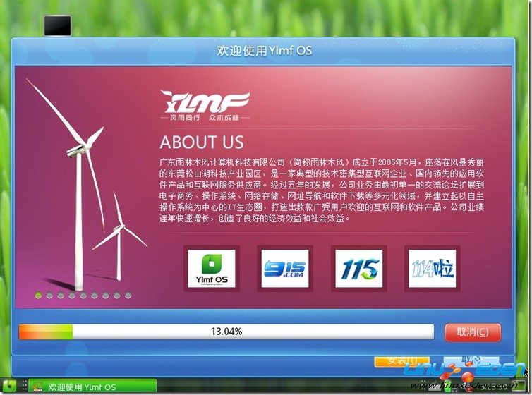Focus the 欢迎使用 Ylmf OS taskbar entry
Viewport: 532px width, 395px height.
click(92, 387)
